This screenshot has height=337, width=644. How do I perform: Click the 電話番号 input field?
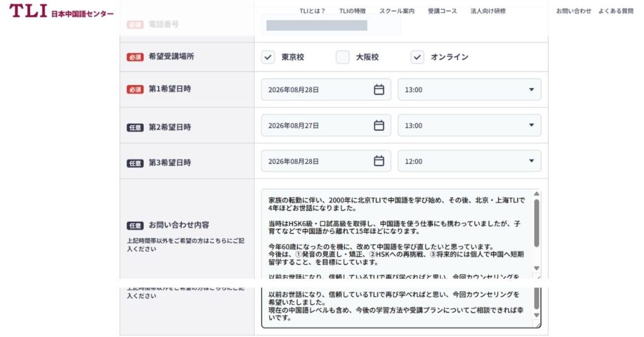[331, 25]
